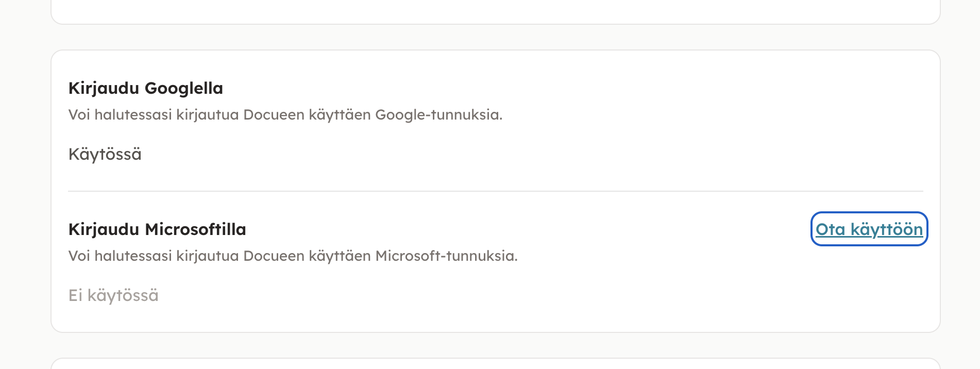Screen dimensions: 980x369
Task: Click the Microsoft sign-in description sentence
Action: coord(293,256)
